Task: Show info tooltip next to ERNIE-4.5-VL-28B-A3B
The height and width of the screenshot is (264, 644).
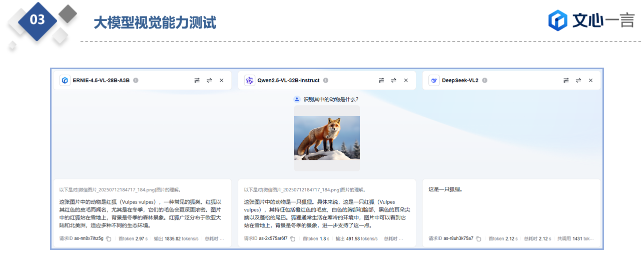Action: click(x=136, y=80)
